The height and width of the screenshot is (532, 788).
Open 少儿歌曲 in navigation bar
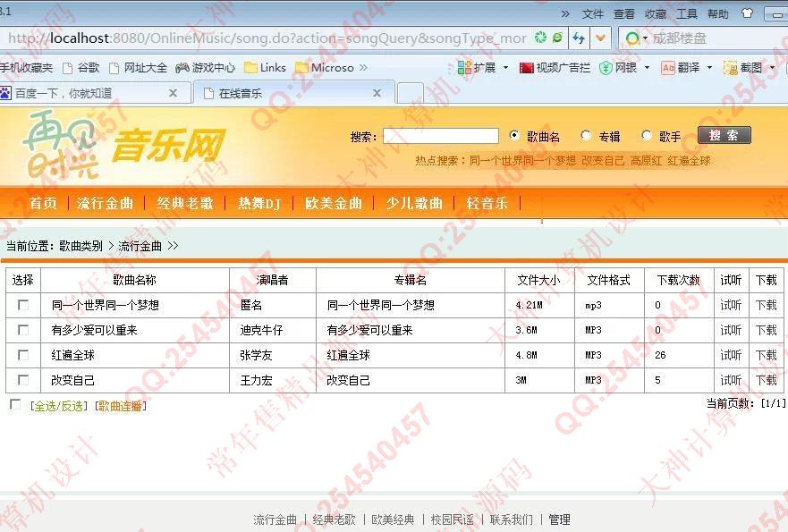(x=414, y=204)
